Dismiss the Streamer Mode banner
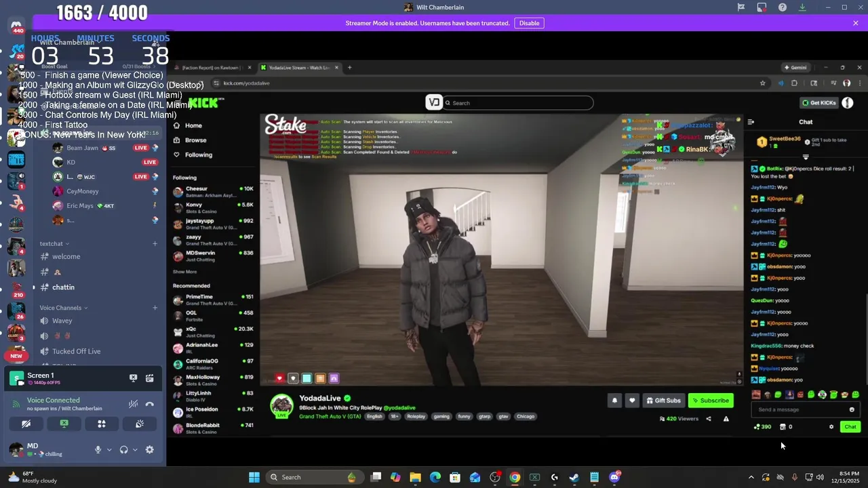This screenshot has height=488, width=868. tap(856, 23)
